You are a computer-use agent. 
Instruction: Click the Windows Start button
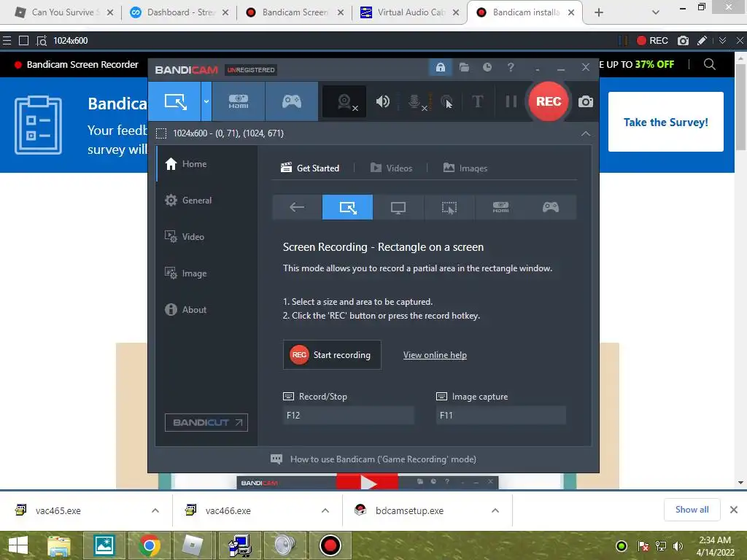click(18, 545)
